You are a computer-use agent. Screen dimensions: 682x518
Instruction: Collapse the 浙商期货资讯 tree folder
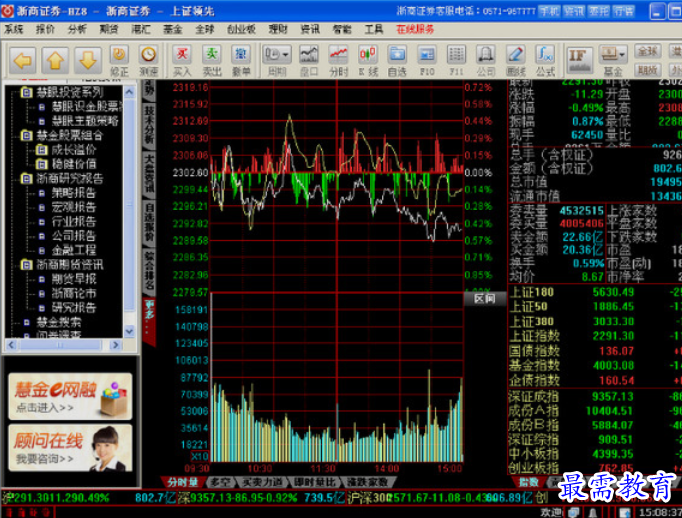click(x=26, y=264)
